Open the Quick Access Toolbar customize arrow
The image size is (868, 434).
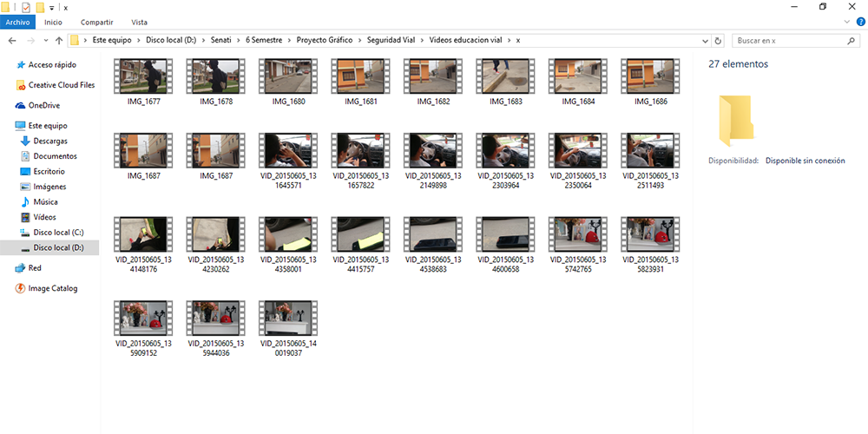[x=52, y=9]
